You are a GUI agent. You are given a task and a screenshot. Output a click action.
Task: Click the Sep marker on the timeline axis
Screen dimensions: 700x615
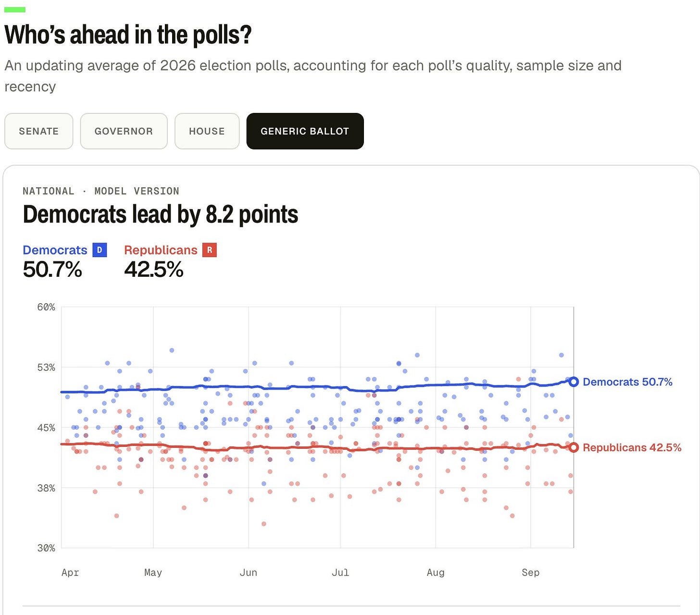tap(531, 572)
